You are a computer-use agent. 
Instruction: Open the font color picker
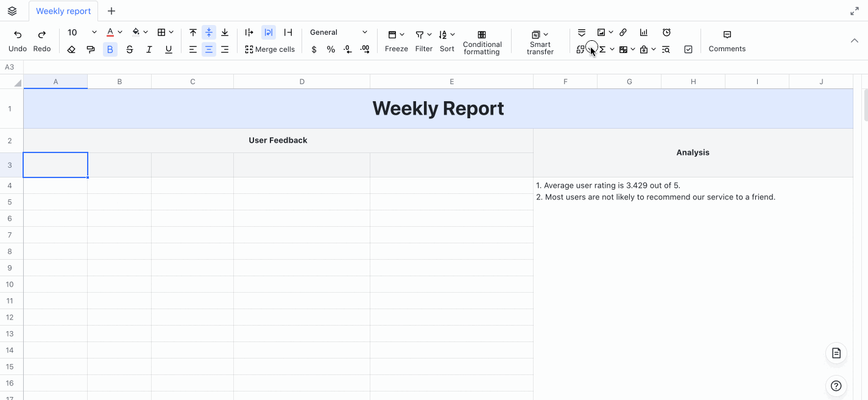[x=110, y=32]
